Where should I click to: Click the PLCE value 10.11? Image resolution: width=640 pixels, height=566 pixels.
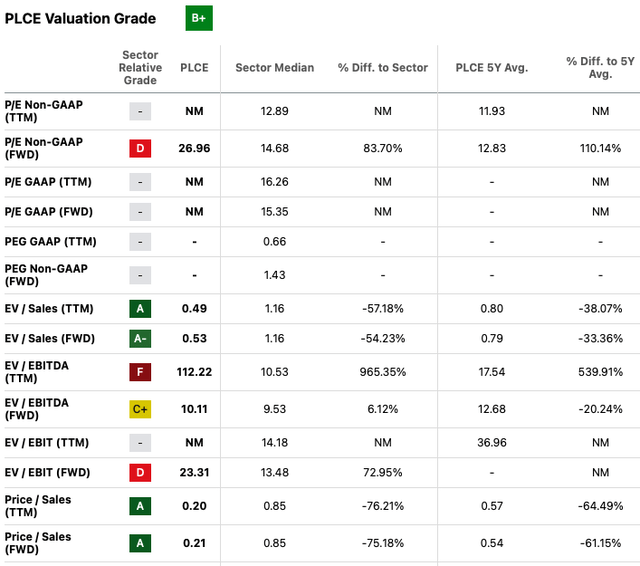point(194,409)
